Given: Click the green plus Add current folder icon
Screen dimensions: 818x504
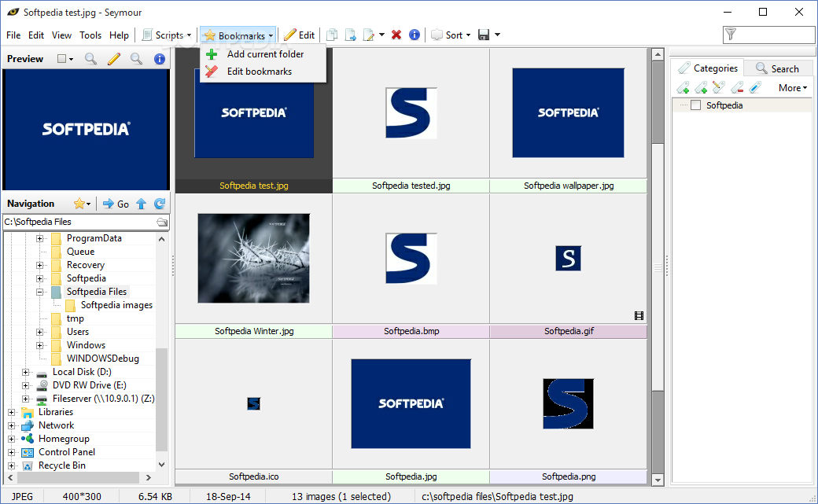Looking at the screenshot, I should [212, 54].
